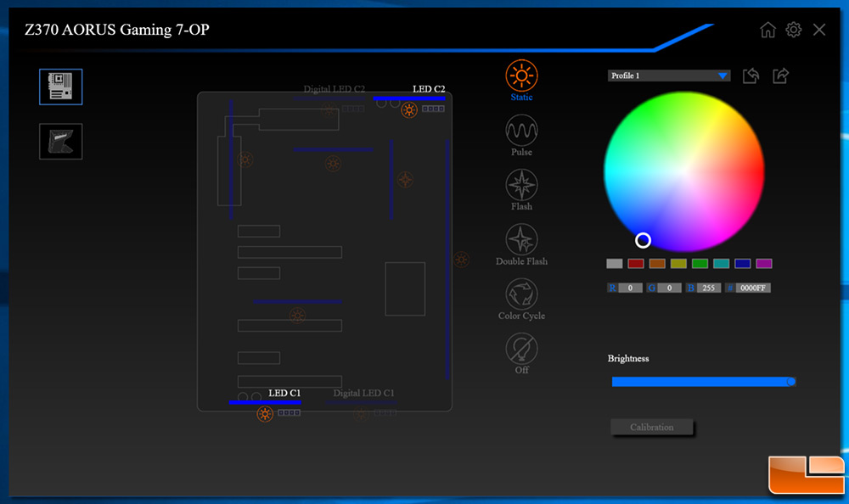The image size is (849, 504).
Task: Pick the gray color swatch
Action: [614, 264]
